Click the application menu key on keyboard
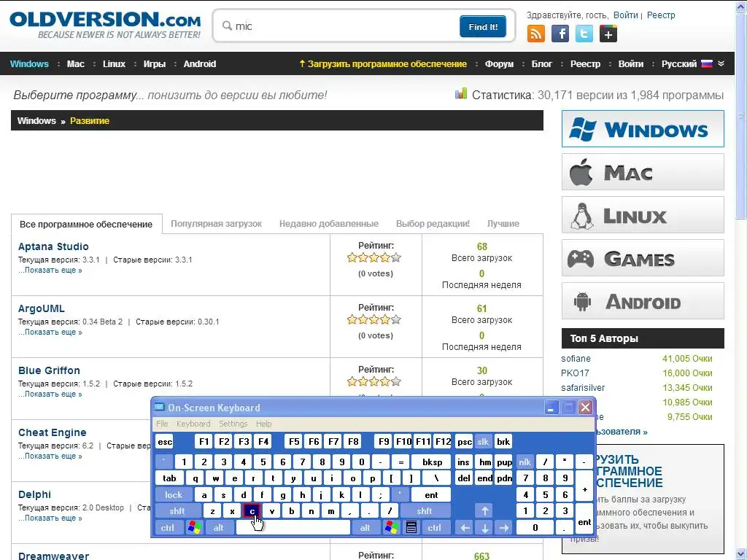The image size is (747, 560). point(411,528)
